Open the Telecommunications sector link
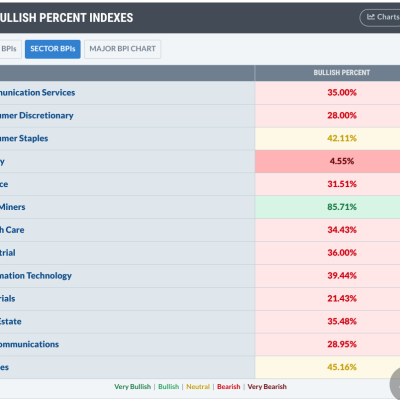The height and width of the screenshot is (400, 400). (x=29, y=344)
